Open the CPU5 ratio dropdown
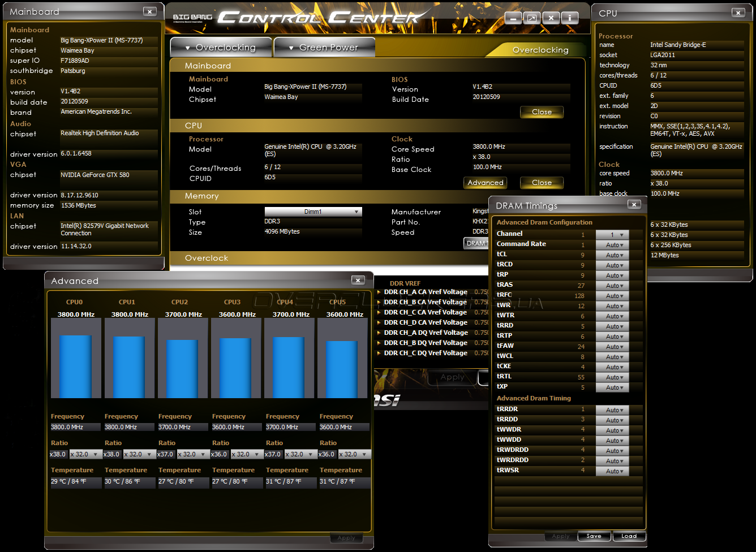 (354, 454)
